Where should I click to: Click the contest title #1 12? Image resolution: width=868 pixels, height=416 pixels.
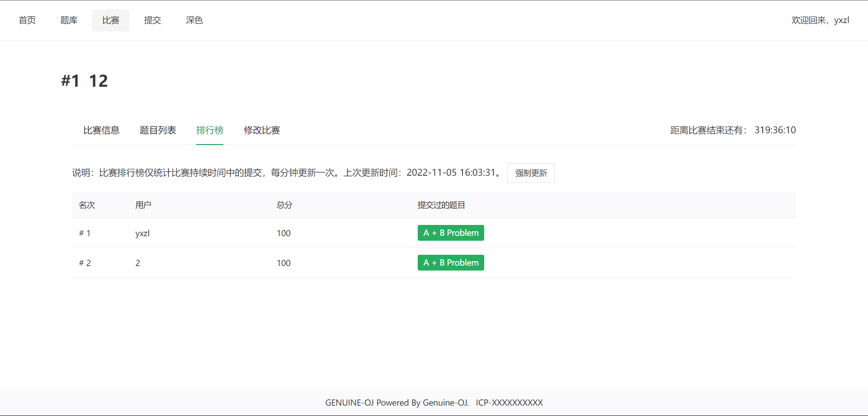pyautogui.click(x=85, y=81)
